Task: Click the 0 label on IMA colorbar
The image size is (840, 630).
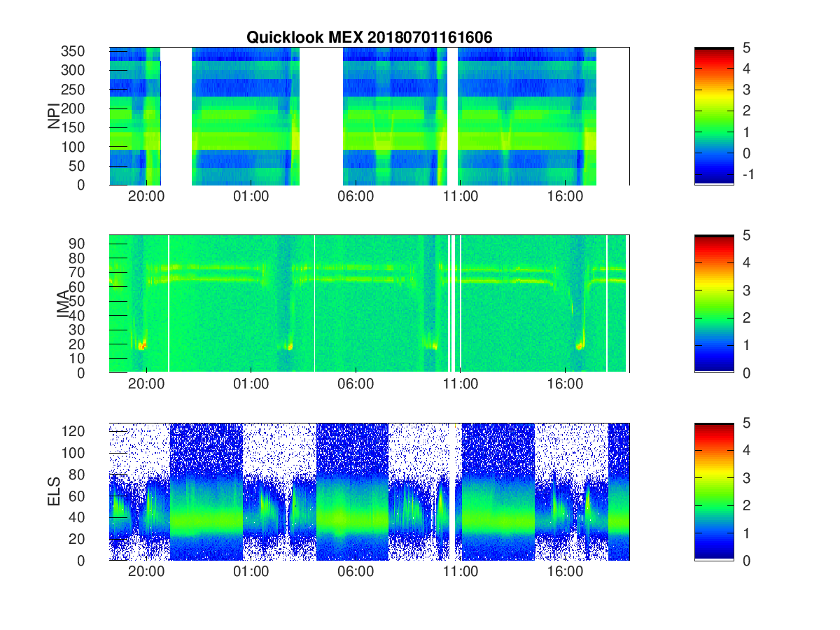Action: point(746,372)
